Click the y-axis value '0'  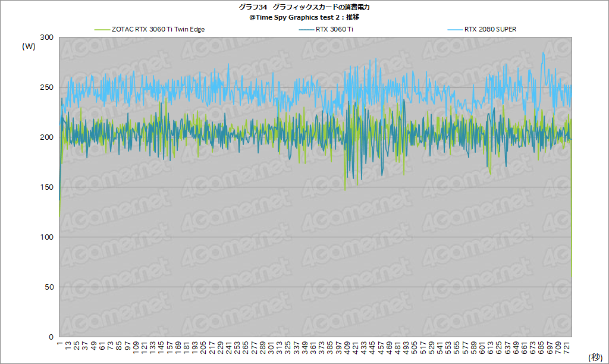51,337
